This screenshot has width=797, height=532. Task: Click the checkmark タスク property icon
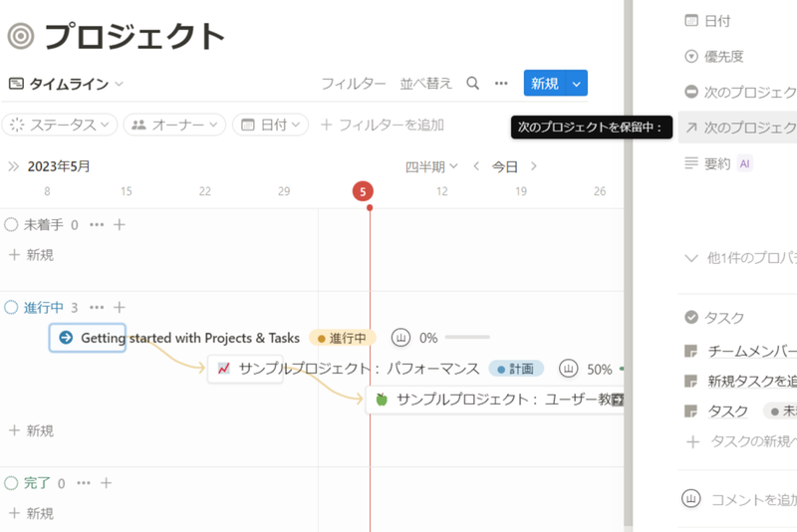pos(691,317)
